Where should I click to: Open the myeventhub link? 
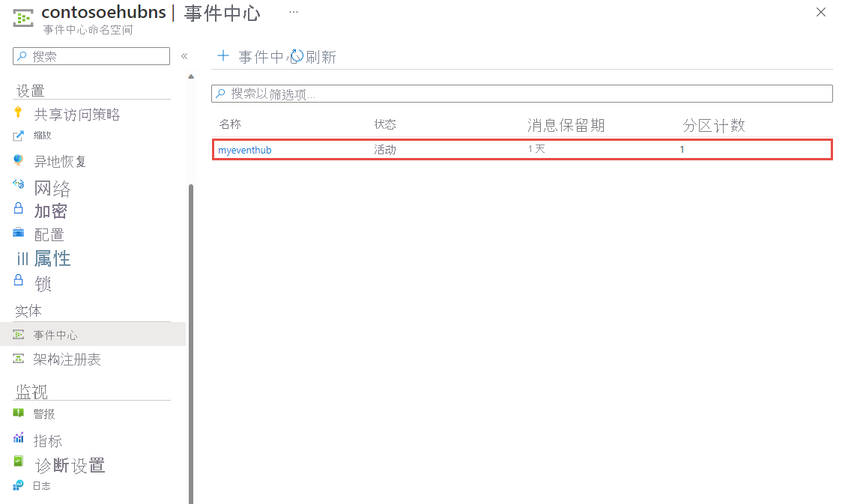[x=245, y=150]
